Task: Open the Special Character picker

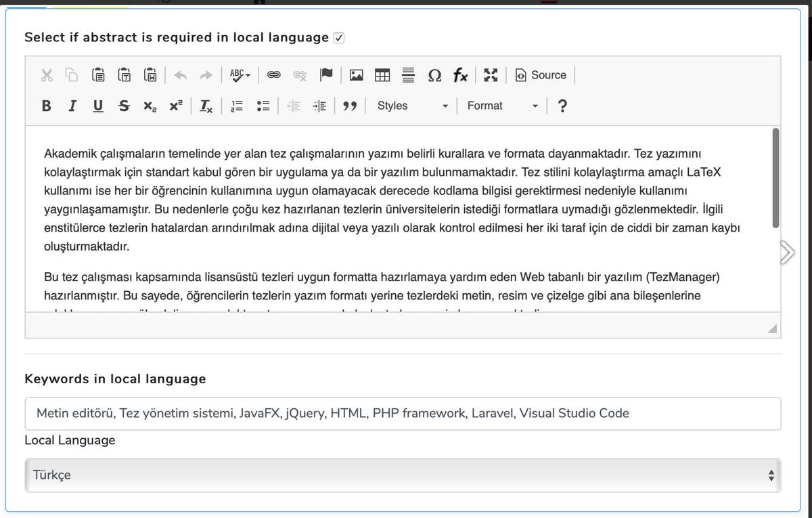Action: 435,75
